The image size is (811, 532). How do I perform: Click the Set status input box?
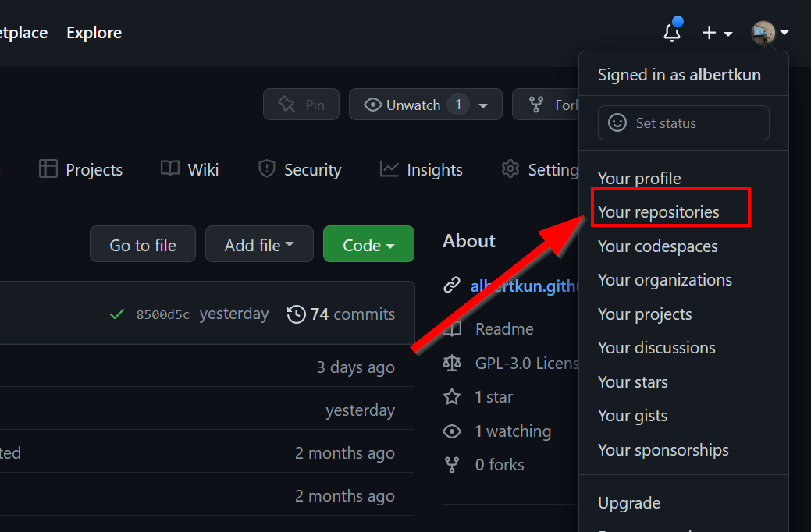tap(683, 123)
